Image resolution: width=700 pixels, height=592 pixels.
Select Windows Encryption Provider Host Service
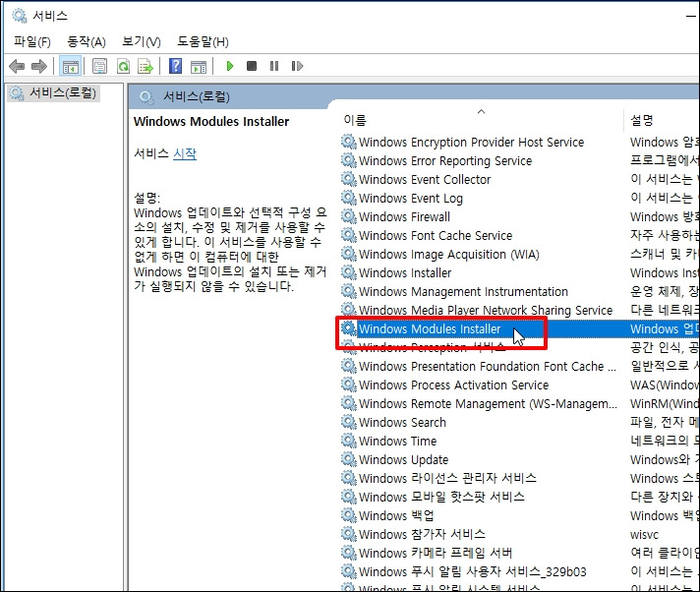(x=472, y=142)
